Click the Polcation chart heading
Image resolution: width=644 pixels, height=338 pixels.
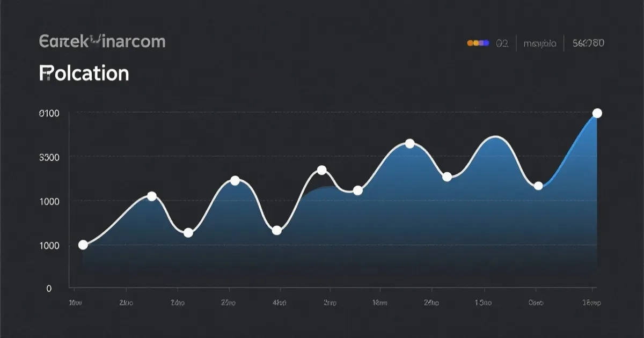(x=84, y=73)
